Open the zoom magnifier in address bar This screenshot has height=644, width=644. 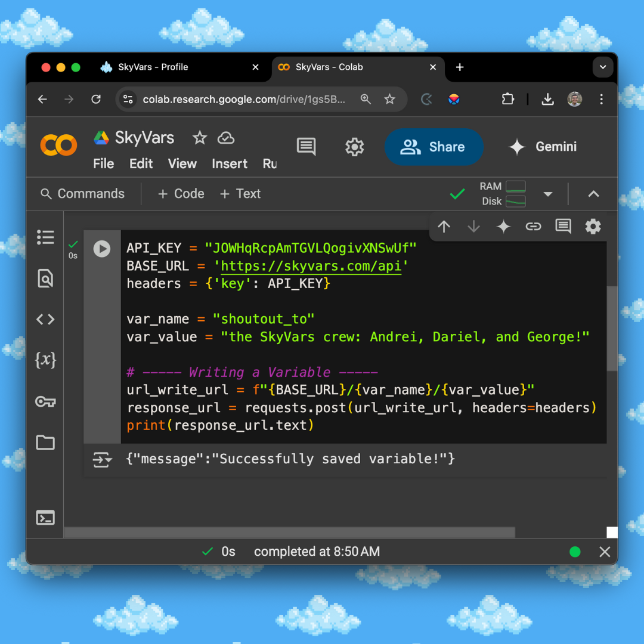pos(366,99)
